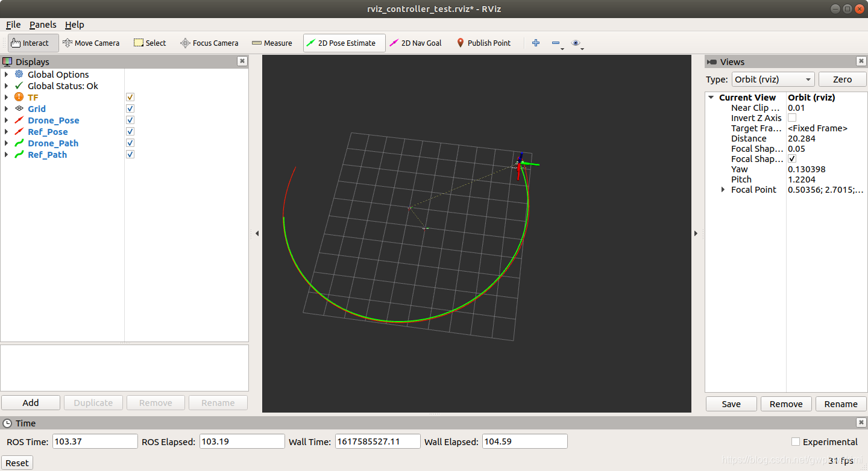Click the ROS Time field
The height and width of the screenshot is (471, 868).
[95, 441]
